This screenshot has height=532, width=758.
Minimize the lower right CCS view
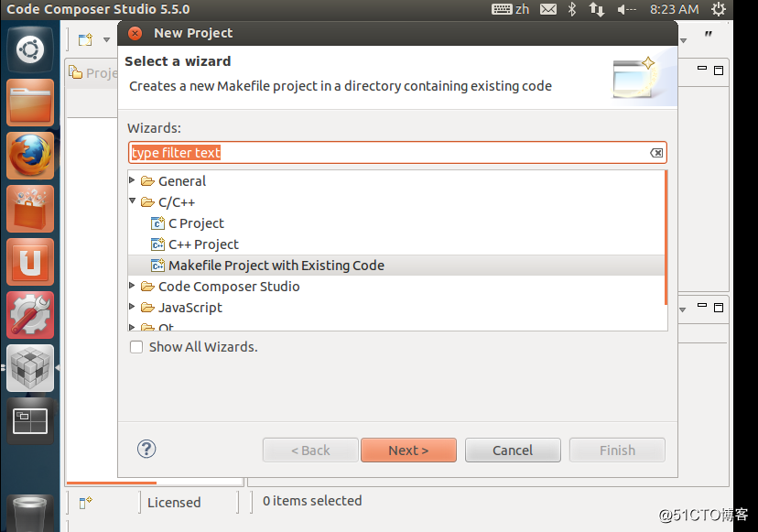coord(702,306)
